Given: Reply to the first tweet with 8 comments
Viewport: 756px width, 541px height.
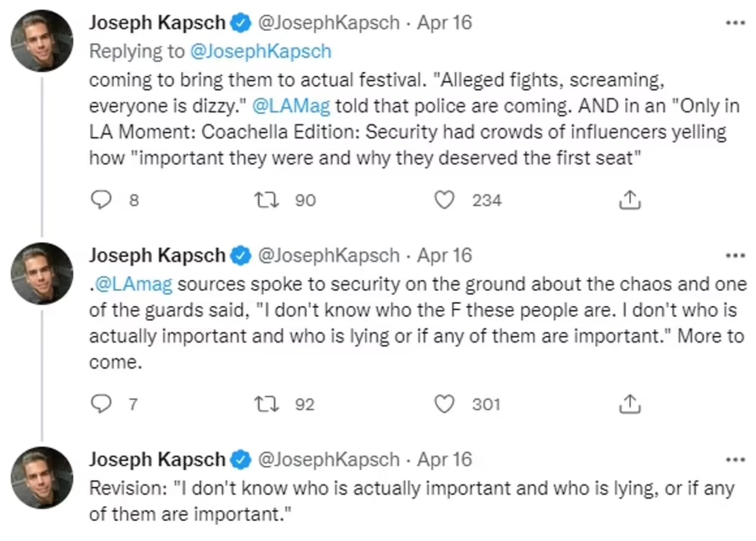Looking at the screenshot, I should point(101,200).
